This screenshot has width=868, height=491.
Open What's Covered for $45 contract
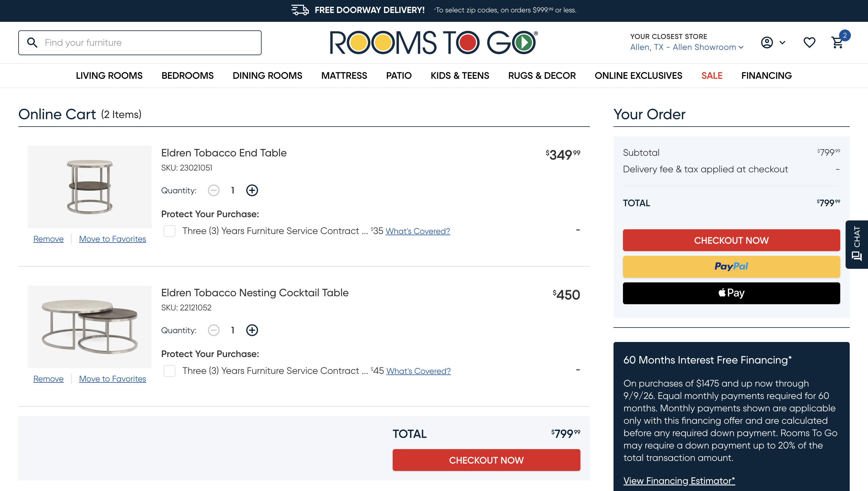[x=418, y=371]
